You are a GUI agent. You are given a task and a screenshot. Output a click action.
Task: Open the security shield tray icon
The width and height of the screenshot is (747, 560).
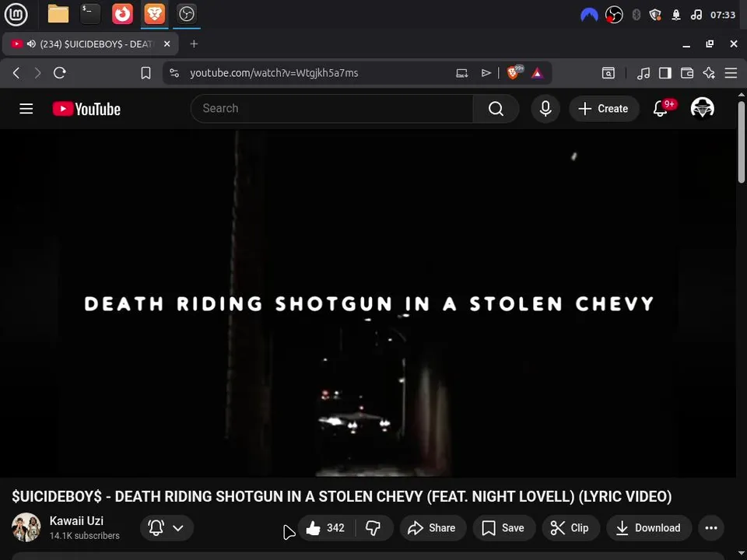click(655, 15)
